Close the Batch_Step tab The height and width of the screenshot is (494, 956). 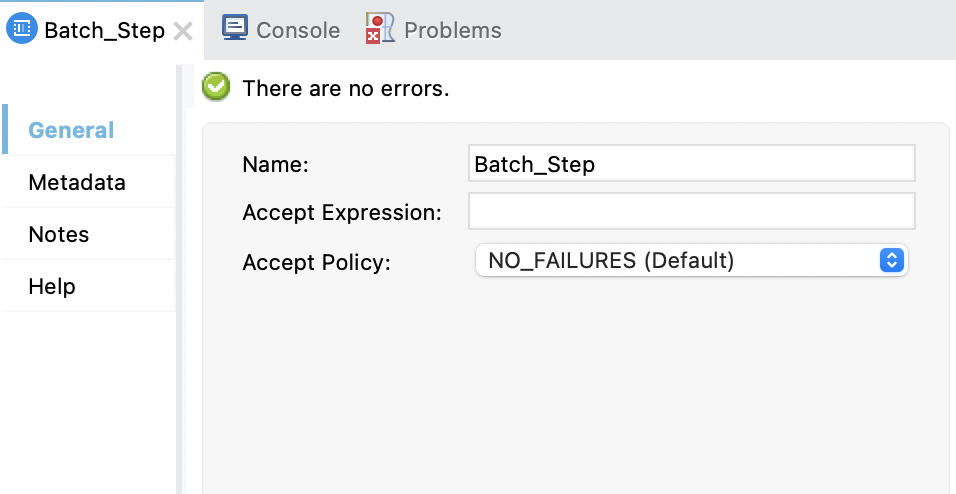(183, 31)
